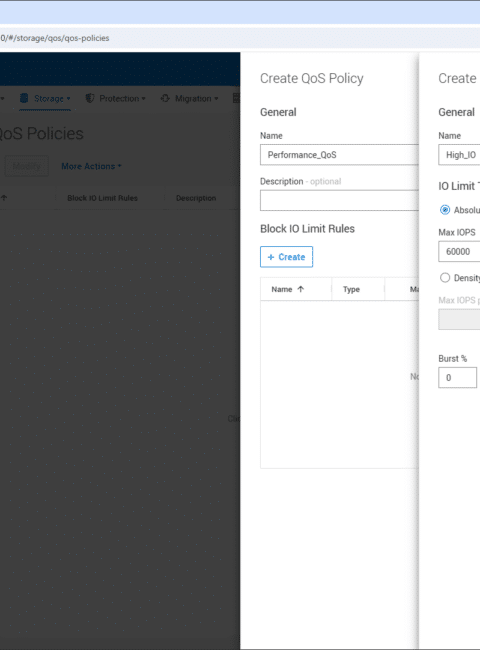Viewport: 480px width, 650px height.
Task: Click the Create block IO rule button
Action: [286, 257]
